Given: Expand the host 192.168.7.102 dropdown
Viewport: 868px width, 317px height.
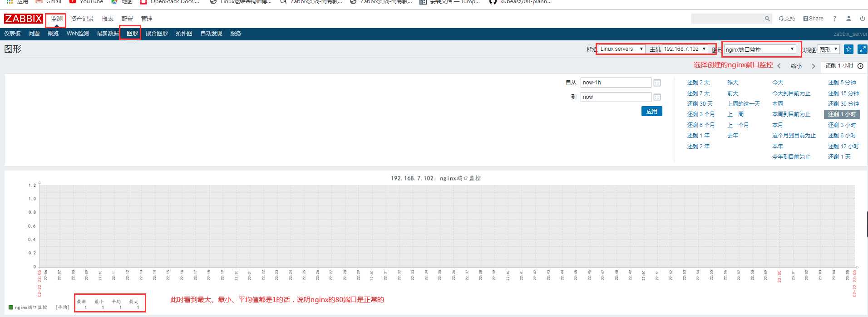Looking at the screenshot, I should pyautogui.click(x=685, y=49).
